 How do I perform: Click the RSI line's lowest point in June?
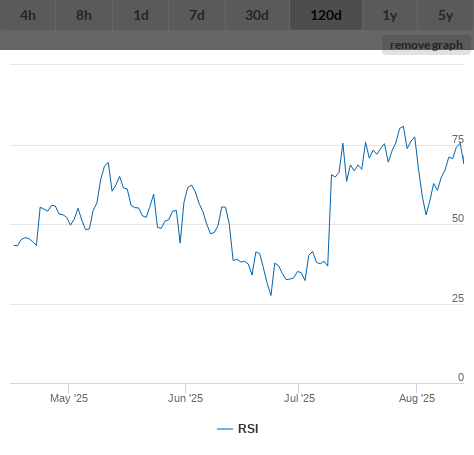click(x=271, y=295)
